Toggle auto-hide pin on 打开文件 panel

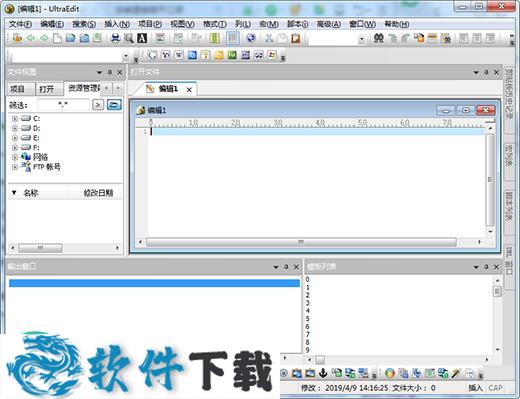pos(486,72)
